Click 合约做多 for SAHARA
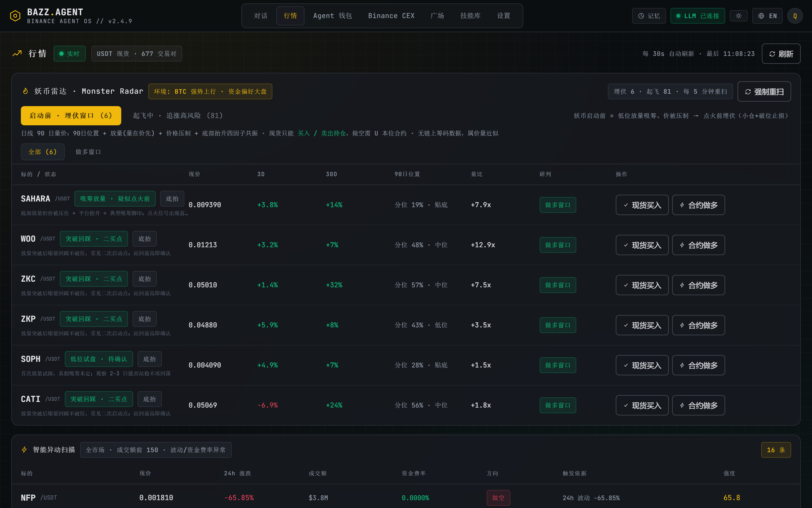 (698, 205)
